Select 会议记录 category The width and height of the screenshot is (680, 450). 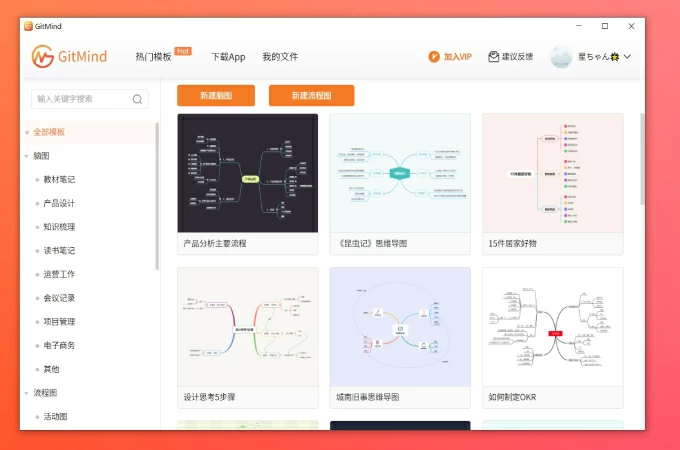click(x=59, y=298)
